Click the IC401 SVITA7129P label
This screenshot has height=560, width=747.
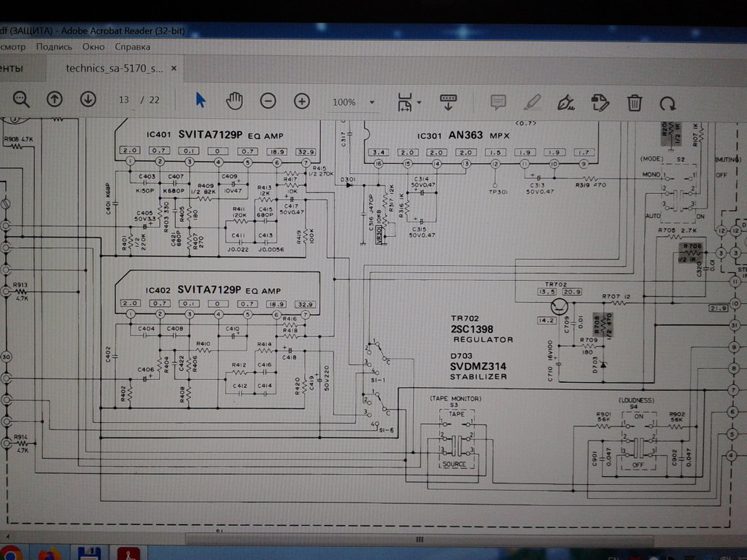click(x=215, y=135)
